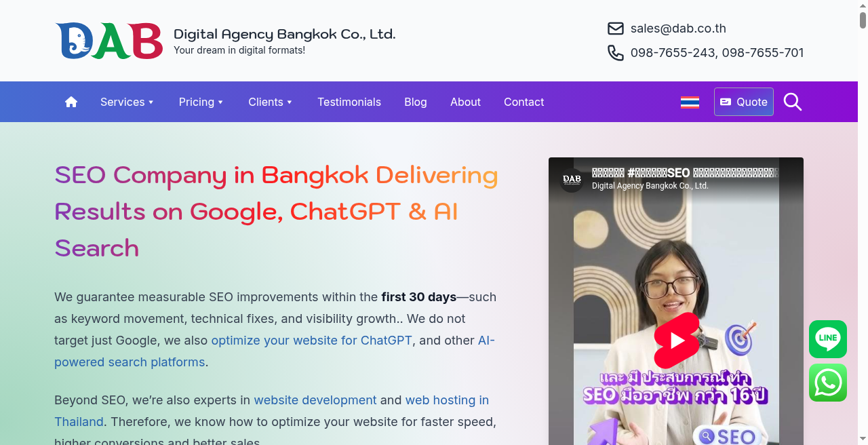Expand the Services dropdown menu

pyautogui.click(x=127, y=102)
